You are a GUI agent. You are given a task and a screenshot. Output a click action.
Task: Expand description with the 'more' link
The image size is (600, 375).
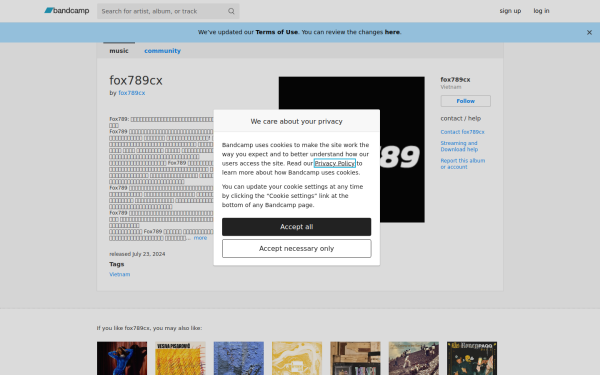(200, 238)
